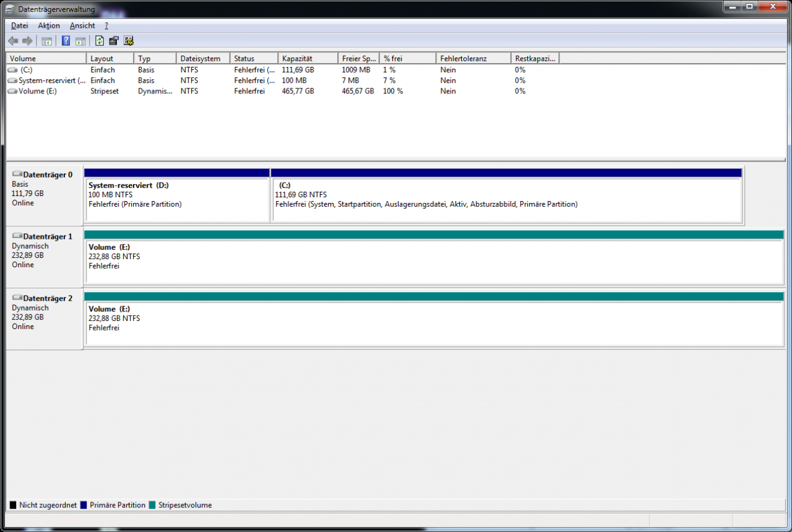This screenshot has width=792, height=532.
Task: Sort by the % frei column header
Action: 407,58
